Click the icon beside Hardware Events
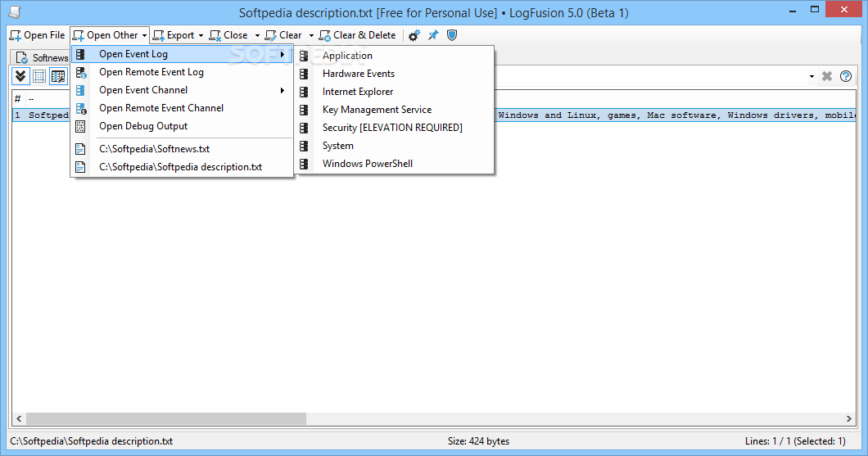The height and width of the screenshot is (456, 868). coord(304,74)
